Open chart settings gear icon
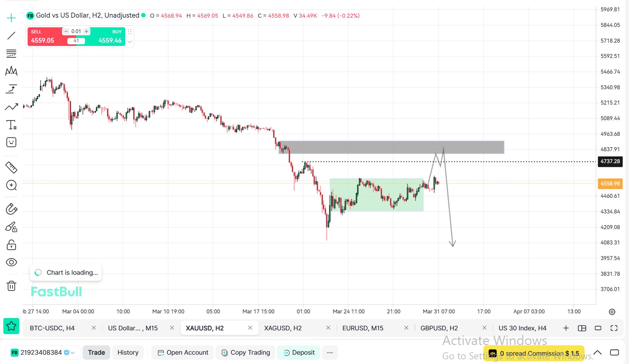The width and height of the screenshot is (629, 364). (x=612, y=312)
